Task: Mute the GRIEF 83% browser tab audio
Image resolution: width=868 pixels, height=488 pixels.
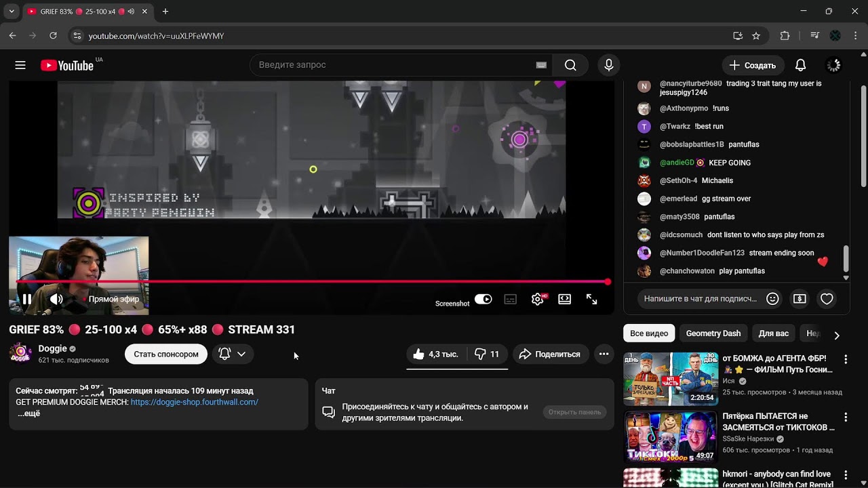Action: pyautogui.click(x=131, y=12)
